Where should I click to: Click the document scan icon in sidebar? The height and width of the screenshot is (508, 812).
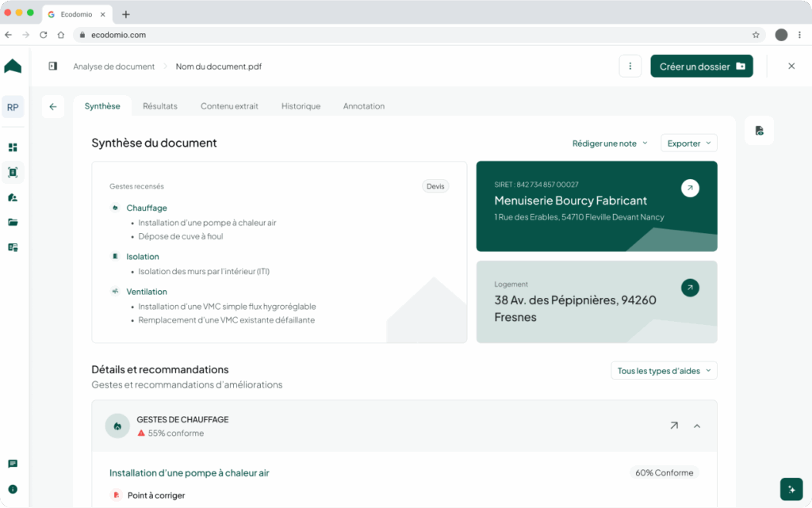[13, 172]
